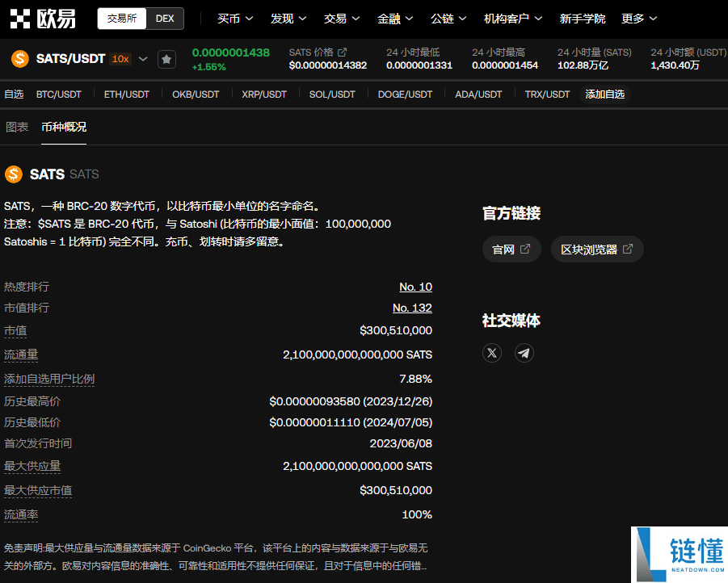Image resolution: width=728 pixels, height=583 pixels.
Task: Click the price value 0.0000001438
Action: tap(231, 52)
